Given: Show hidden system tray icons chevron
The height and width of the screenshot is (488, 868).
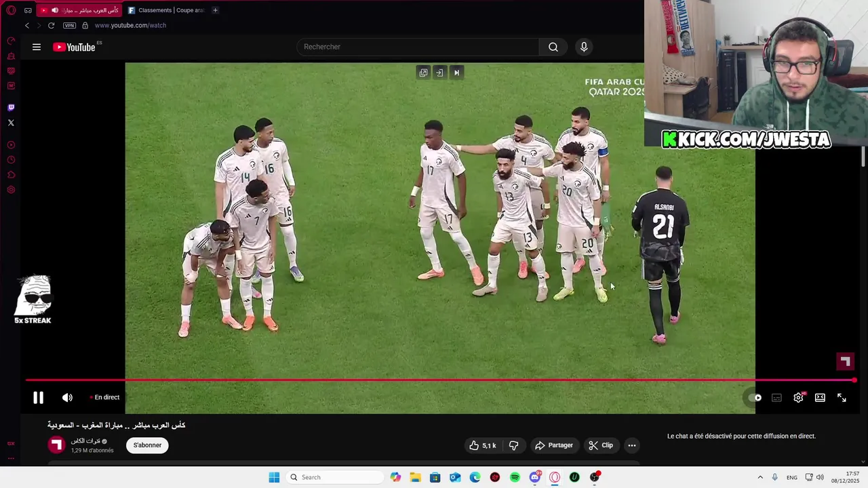Looking at the screenshot, I should point(760,477).
